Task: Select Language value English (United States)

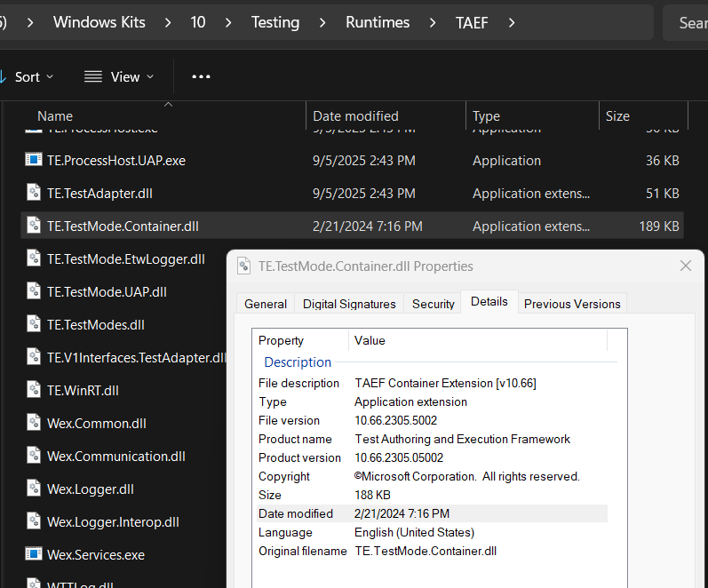Action: click(x=414, y=532)
